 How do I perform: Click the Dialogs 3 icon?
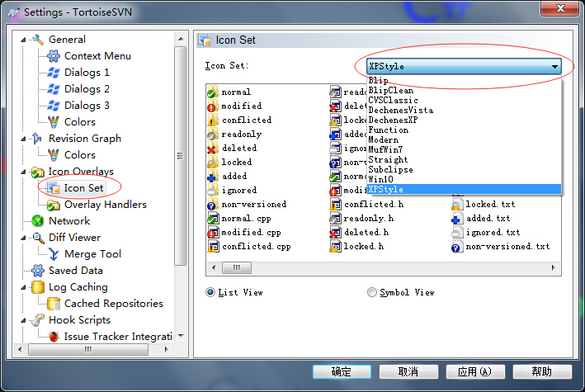tap(54, 106)
